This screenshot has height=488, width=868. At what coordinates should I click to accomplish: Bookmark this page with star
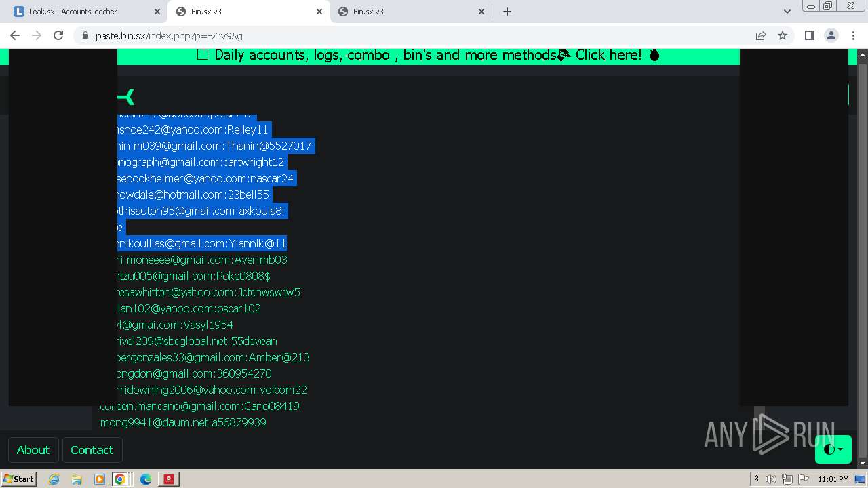(783, 35)
